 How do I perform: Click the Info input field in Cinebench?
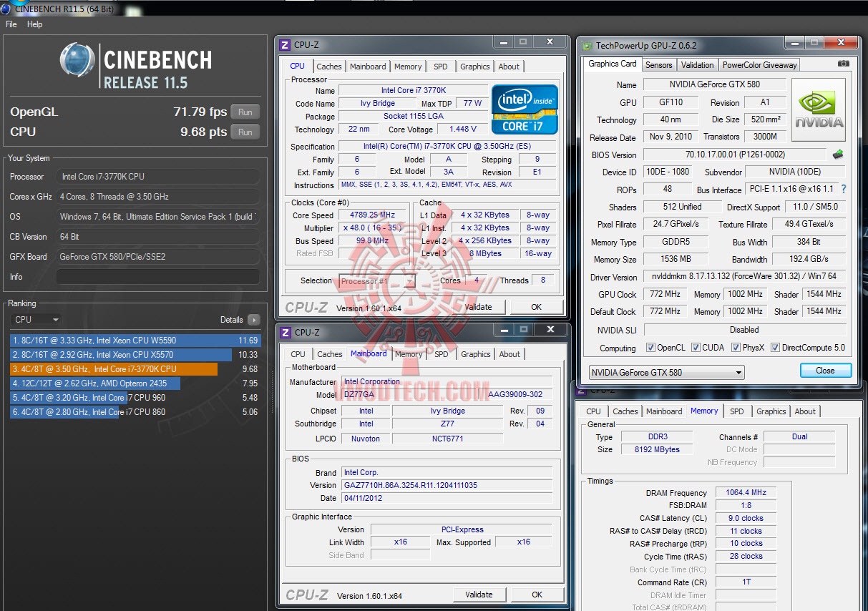(x=157, y=277)
